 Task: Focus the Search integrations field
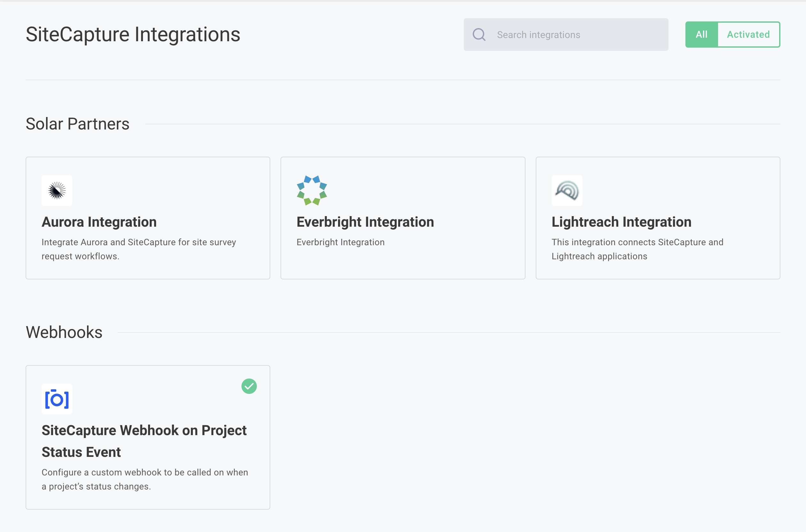[566, 35]
